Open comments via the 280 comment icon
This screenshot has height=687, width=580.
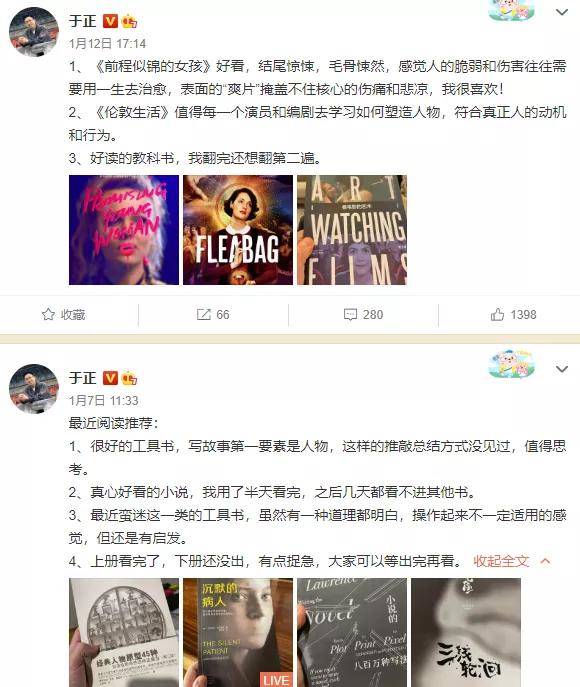coord(350,315)
